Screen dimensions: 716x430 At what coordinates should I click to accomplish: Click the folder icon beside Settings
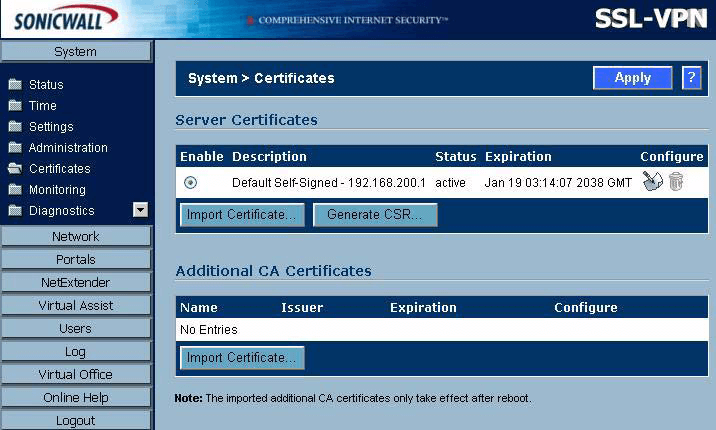15,126
